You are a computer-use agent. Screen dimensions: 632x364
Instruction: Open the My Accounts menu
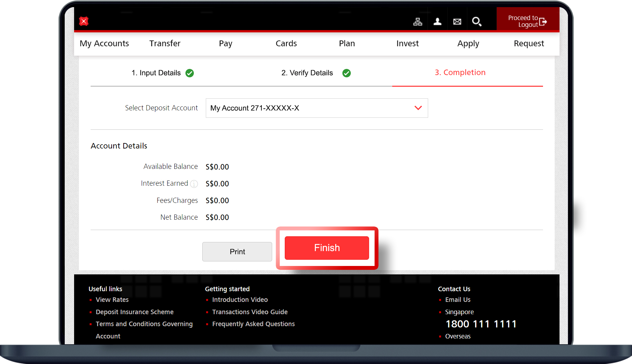pos(104,43)
